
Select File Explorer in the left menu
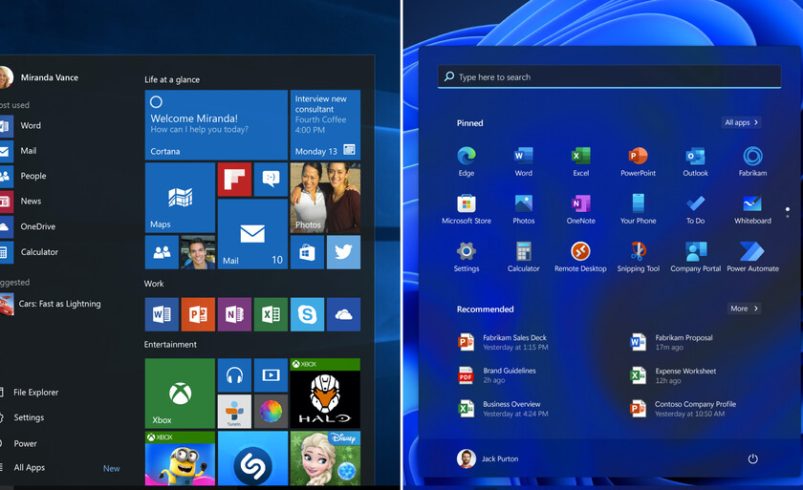coord(35,393)
